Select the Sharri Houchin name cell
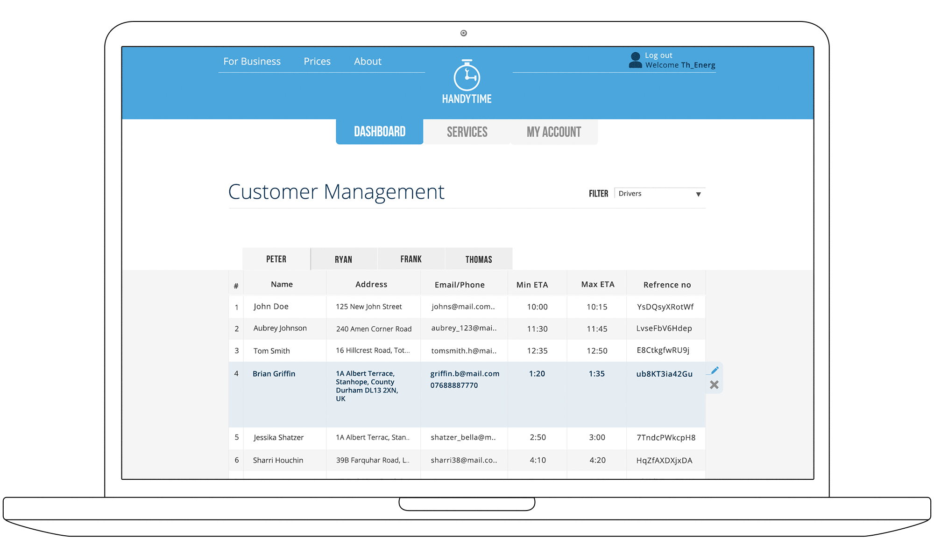The height and width of the screenshot is (560, 934). tap(278, 460)
